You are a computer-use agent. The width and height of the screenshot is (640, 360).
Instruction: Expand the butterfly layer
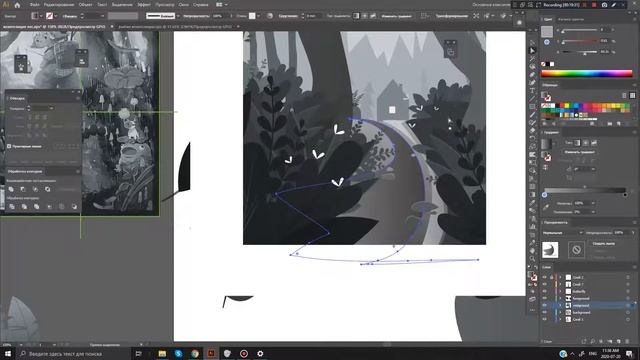(560, 291)
